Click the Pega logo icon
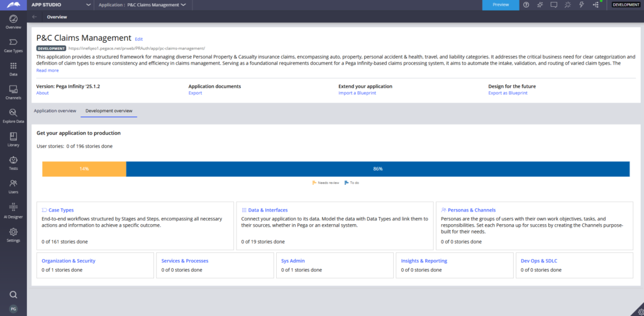The width and height of the screenshot is (644, 316). 13,5
